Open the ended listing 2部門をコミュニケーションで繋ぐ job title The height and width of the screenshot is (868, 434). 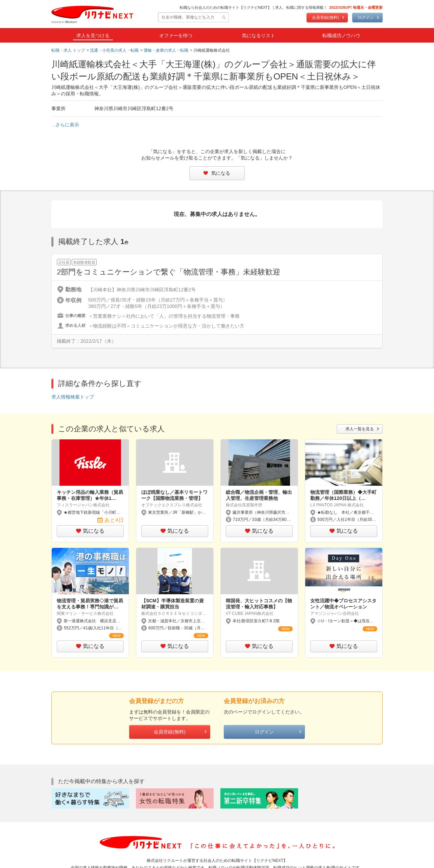click(168, 272)
